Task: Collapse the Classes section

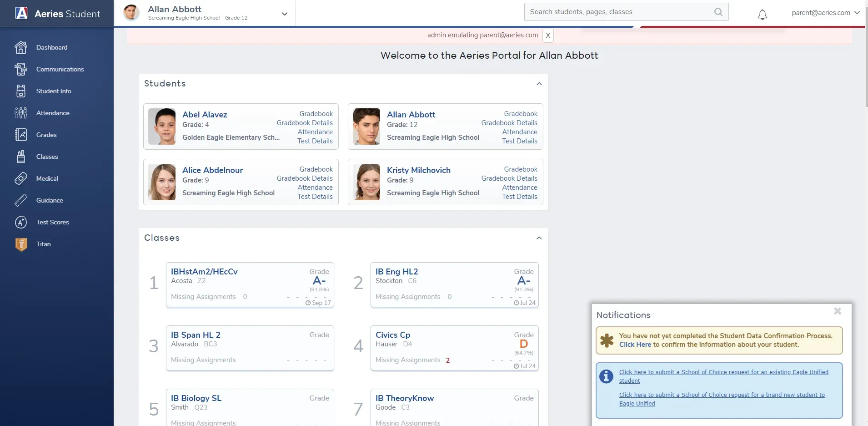Action: (539, 238)
